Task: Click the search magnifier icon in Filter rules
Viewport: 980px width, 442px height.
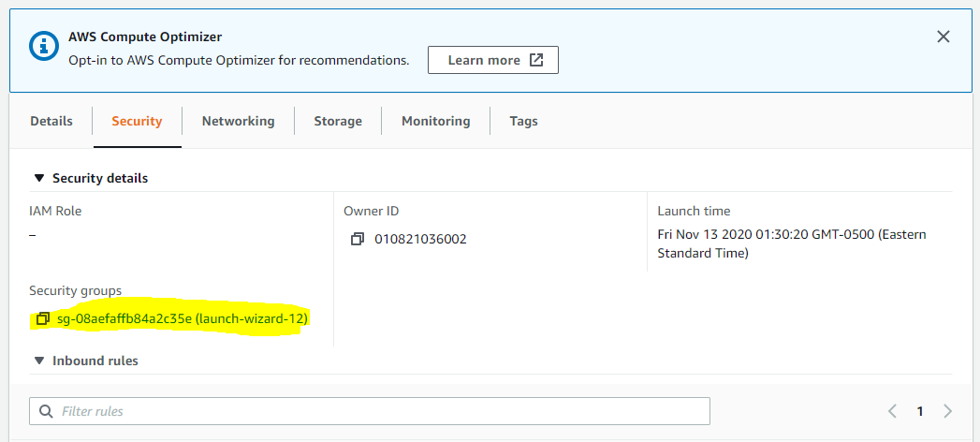Action: 46,411
